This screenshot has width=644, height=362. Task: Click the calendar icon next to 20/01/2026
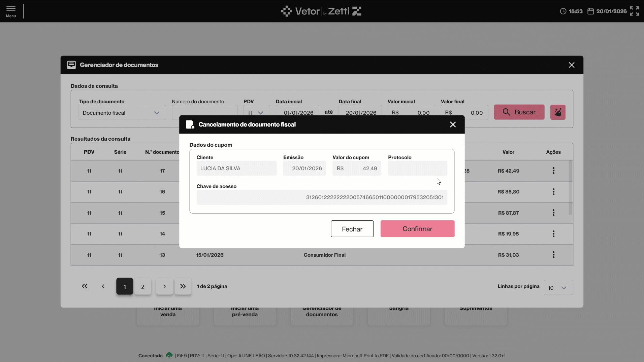pyautogui.click(x=590, y=11)
